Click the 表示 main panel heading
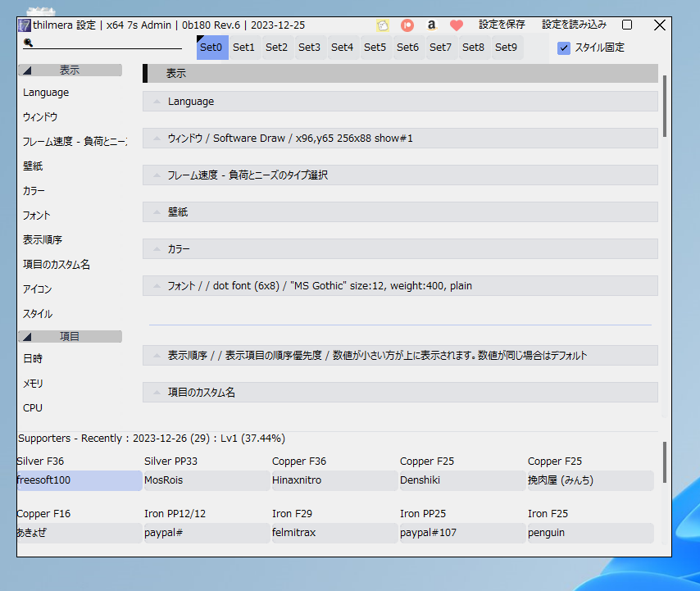700x591 pixels. 400,73
